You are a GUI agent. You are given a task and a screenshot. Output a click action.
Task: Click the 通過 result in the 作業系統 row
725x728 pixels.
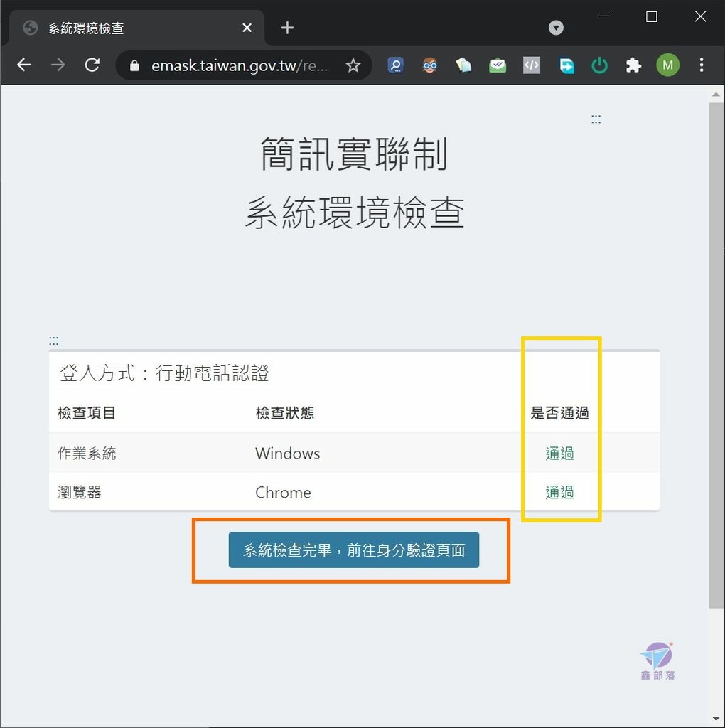(560, 453)
